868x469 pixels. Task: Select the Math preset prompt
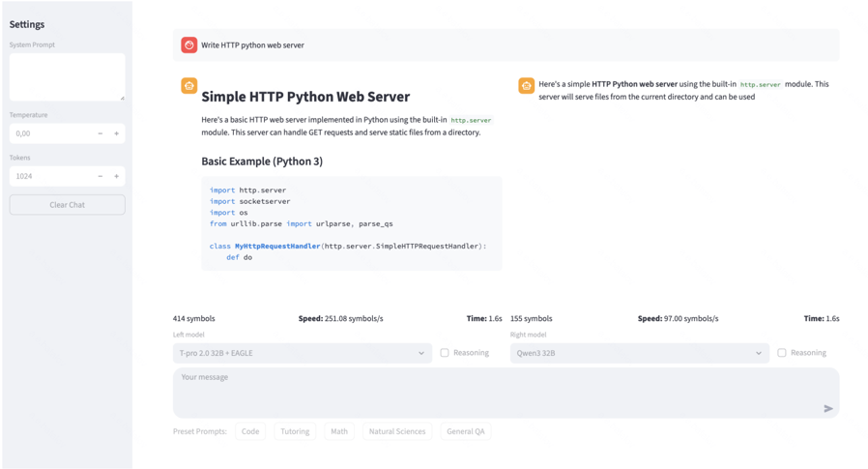[339, 431]
